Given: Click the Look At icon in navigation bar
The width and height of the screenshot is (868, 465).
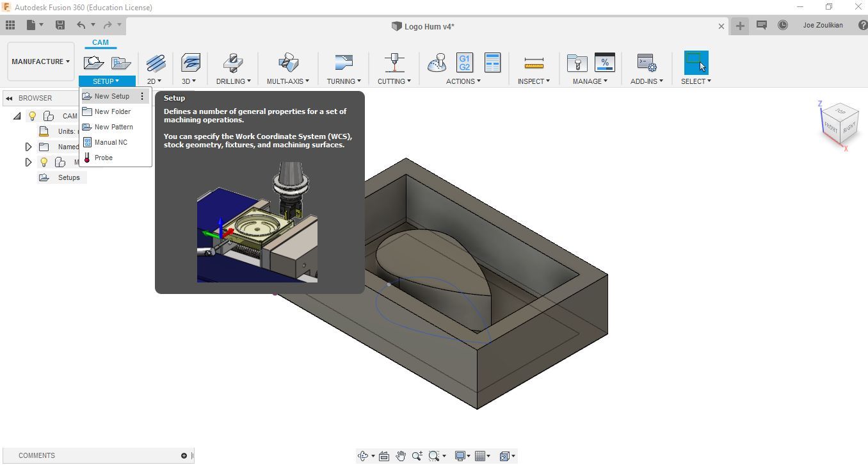Looking at the screenshot, I should point(384,456).
